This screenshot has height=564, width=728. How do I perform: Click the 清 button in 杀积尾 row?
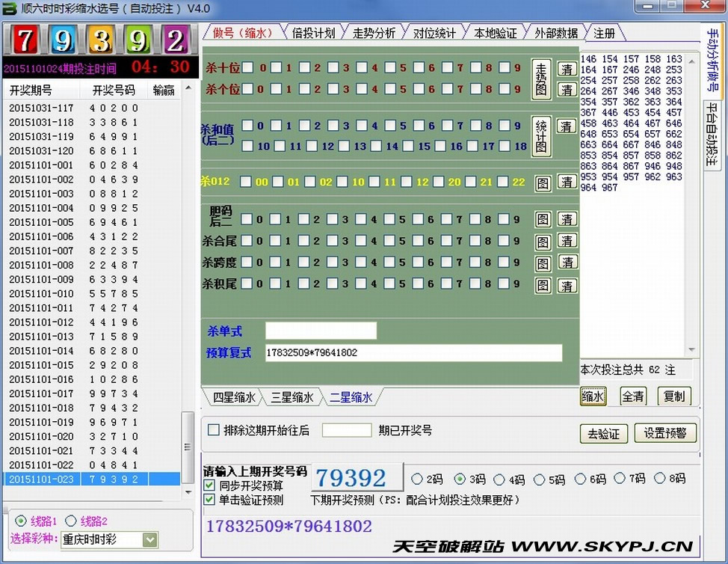567,285
